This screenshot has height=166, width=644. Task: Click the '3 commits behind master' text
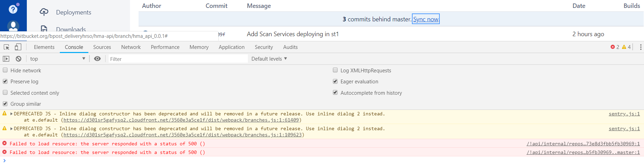(x=377, y=19)
